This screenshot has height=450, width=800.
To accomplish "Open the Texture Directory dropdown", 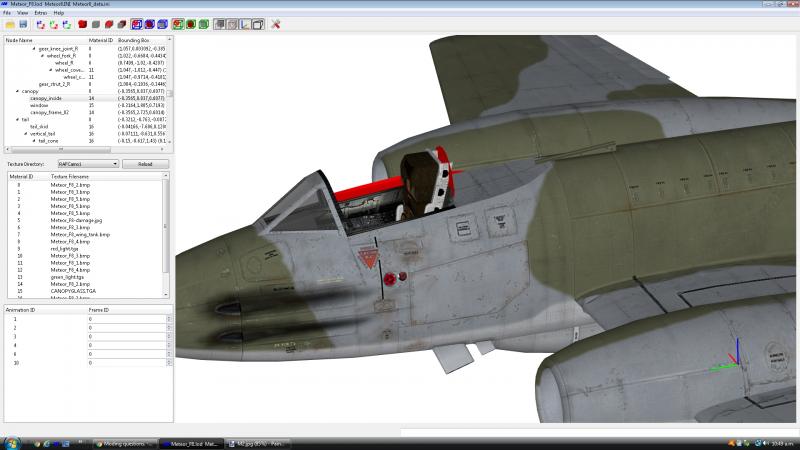I will (x=88, y=164).
